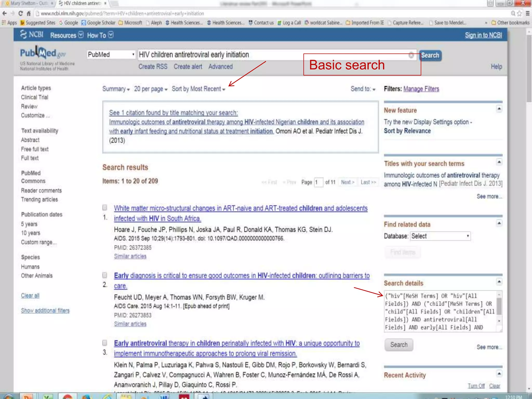Open browser home page icon
This screenshot has height=399, width=532.
pos(29,13)
